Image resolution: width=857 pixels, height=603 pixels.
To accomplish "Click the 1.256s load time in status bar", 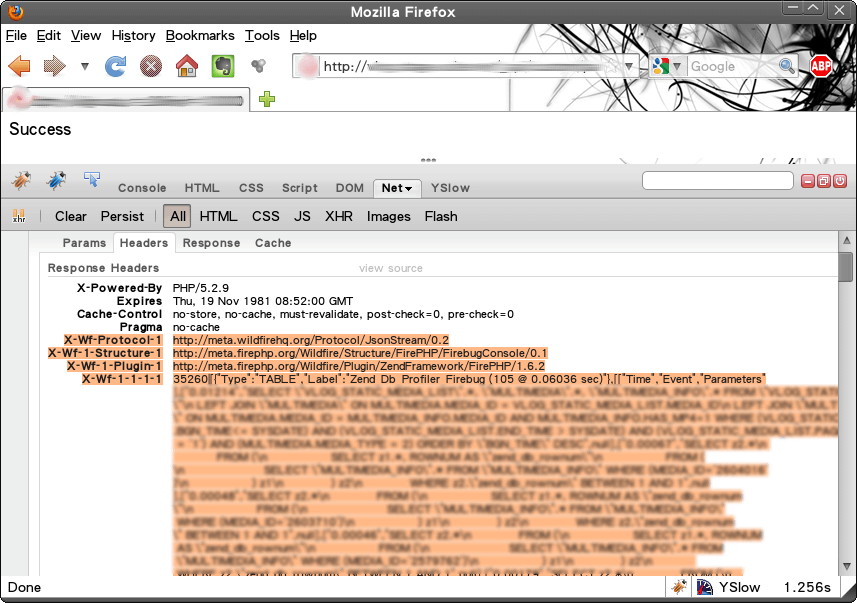I will (807, 587).
